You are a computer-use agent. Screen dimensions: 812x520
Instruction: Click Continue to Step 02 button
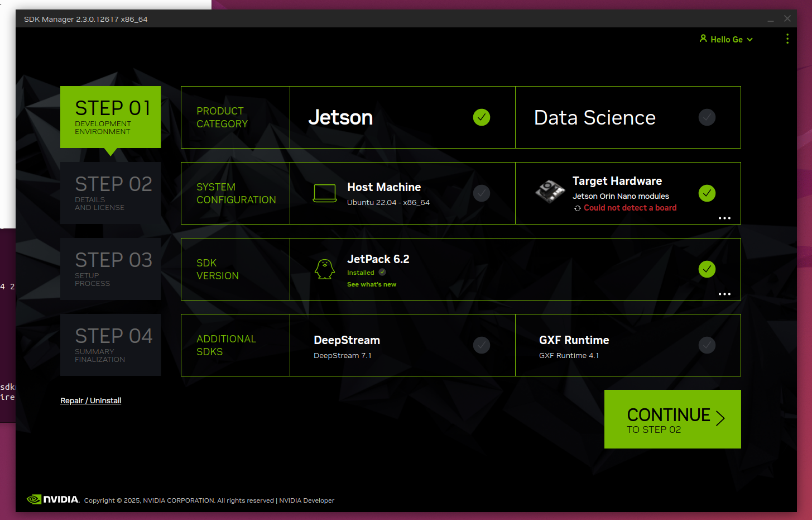pos(672,419)
